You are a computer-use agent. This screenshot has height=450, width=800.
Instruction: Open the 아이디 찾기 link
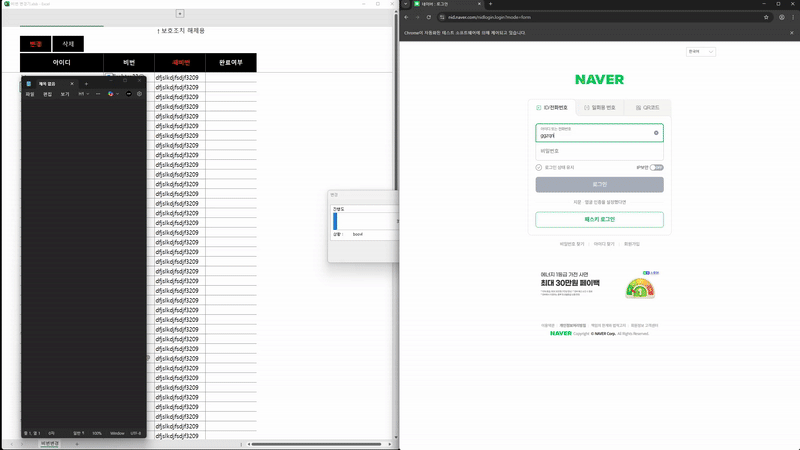(604, 244)
